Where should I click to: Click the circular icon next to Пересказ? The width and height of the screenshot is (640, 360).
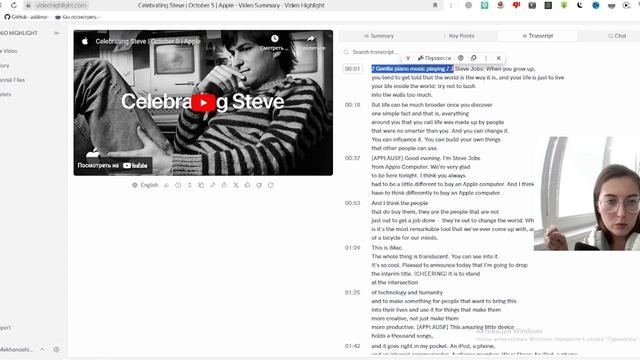(461, 58)
